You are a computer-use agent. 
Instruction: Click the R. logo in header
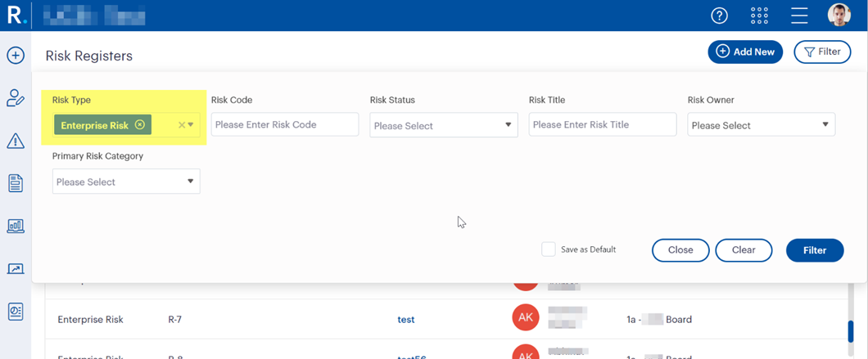16,15
